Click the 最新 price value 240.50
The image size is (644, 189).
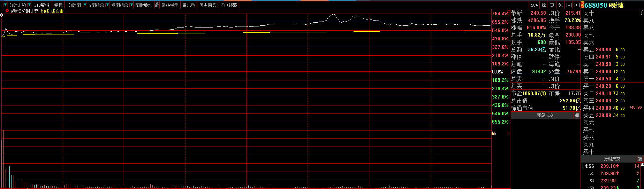pos(538,13)
